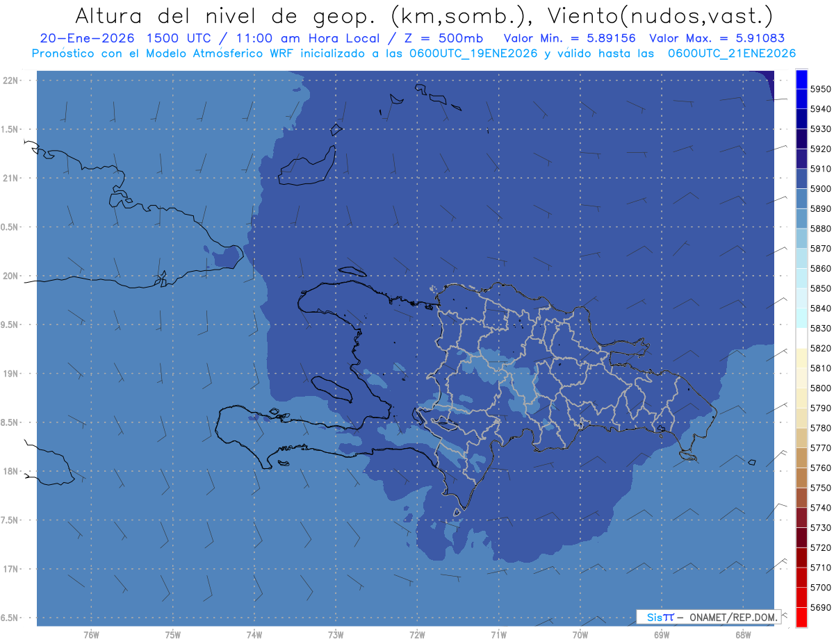Click the '74W' longitude axis label
Image resolution: width=834 pixels, height=644 pixels.
tap(254, 635)
